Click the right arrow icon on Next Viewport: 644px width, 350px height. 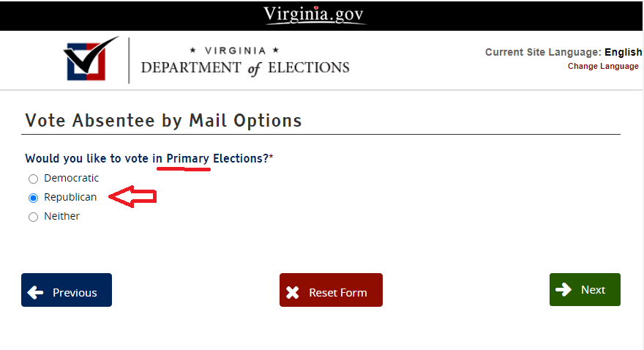click(x=563, y=290)
